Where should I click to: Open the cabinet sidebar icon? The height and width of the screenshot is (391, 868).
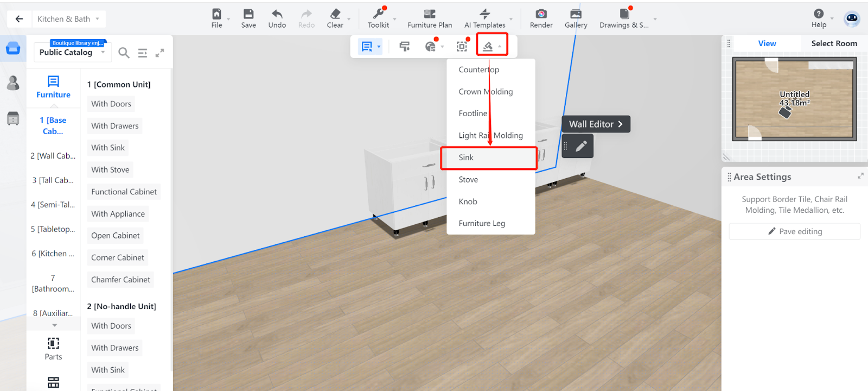tap(13, 118)
